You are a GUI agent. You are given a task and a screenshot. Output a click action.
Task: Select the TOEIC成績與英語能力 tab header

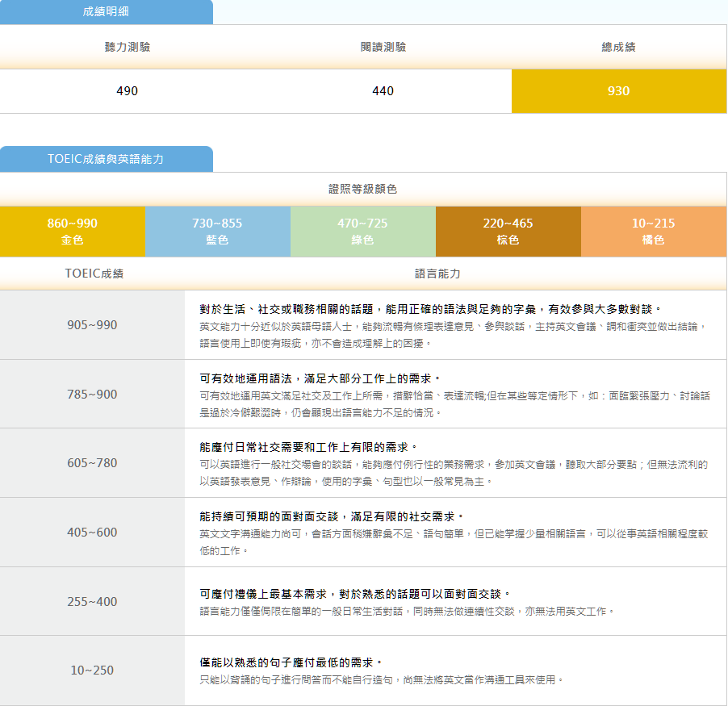click(x=107, y=159)
